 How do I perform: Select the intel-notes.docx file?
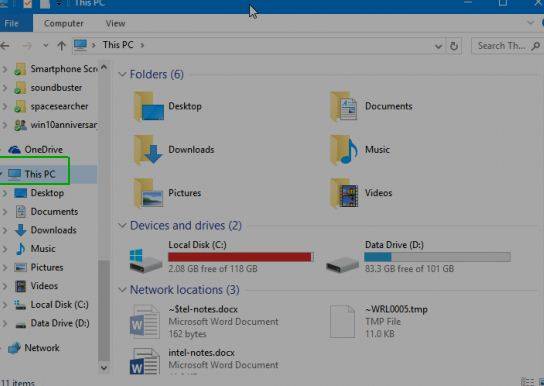pos(205,362)
